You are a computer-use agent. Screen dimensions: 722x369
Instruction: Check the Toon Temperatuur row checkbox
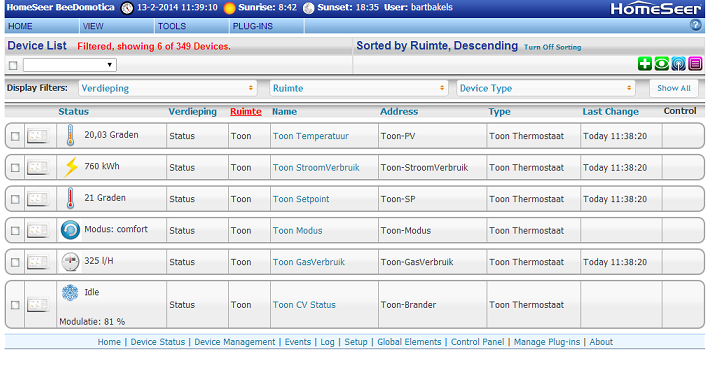[15, 136]
